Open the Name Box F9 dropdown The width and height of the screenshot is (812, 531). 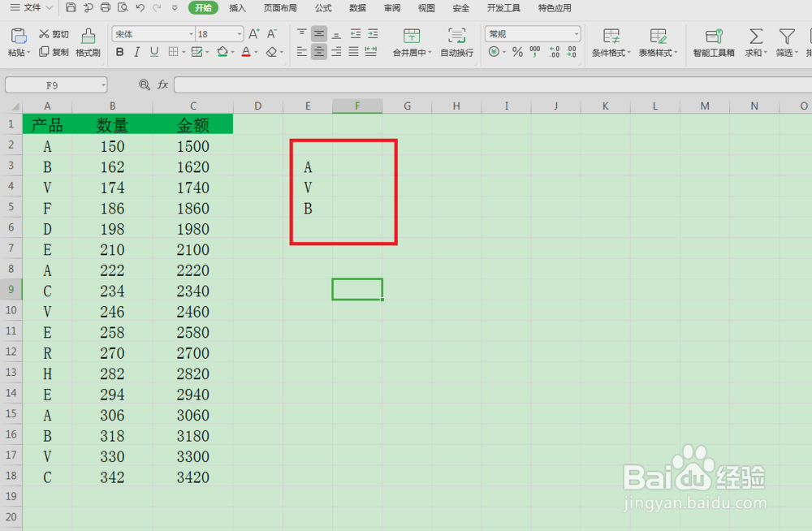pos(104,85)
